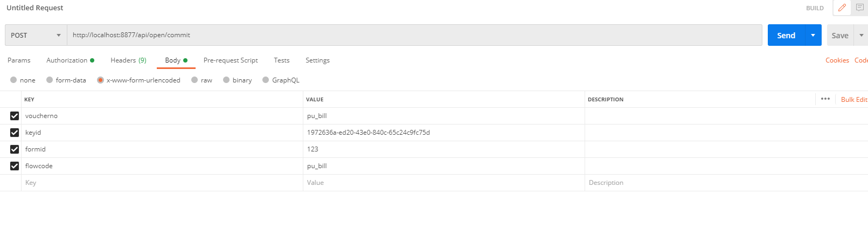Click the blue Send button
This screenshot has width=868, height=235.
click(786, 35)
